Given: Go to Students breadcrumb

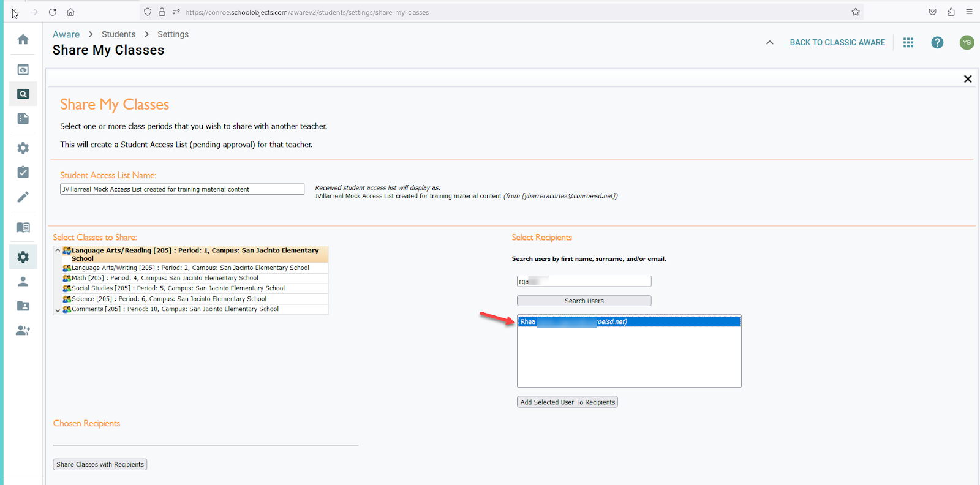Looking at the screenshot, I should [119, 34].
